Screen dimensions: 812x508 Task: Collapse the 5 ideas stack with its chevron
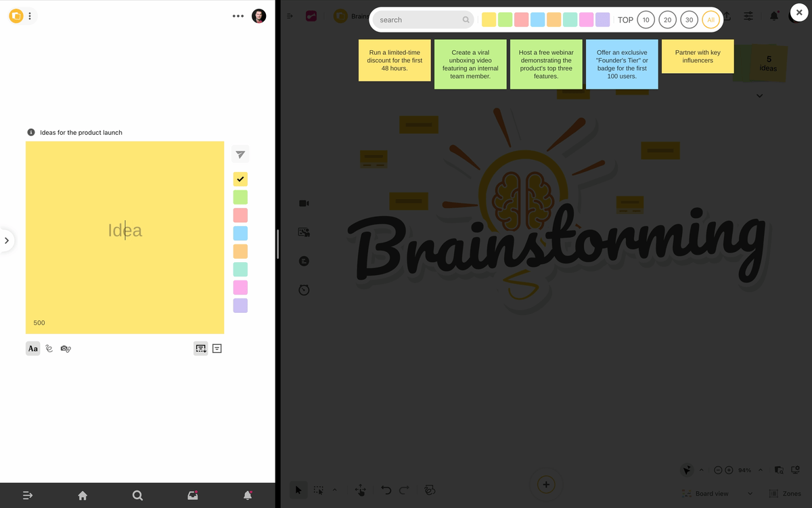tap(759, 96)
